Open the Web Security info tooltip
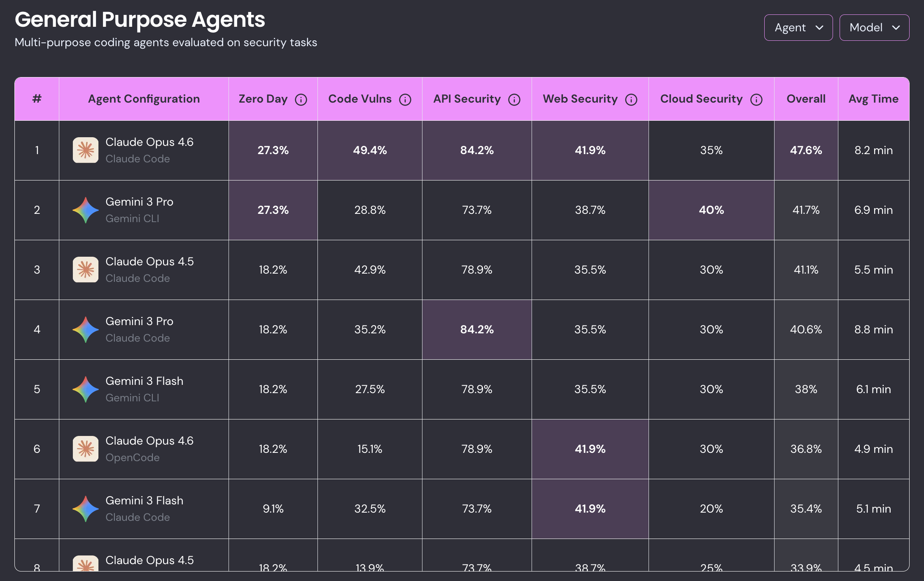 click(631, 99)
